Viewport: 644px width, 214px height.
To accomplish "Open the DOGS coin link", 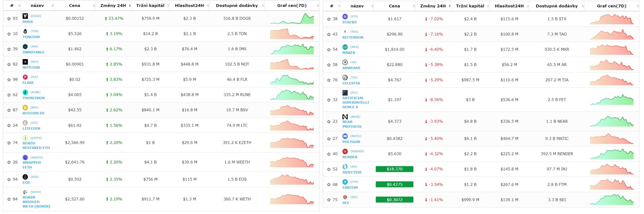I will point(28,22).
